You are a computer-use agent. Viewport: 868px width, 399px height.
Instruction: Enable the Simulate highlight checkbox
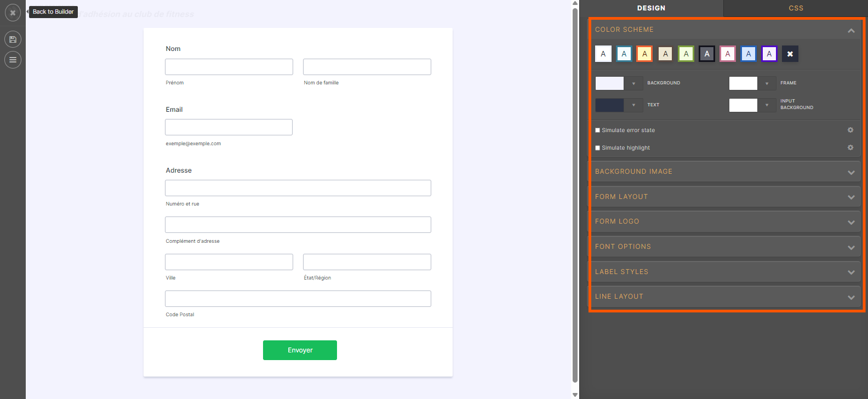coord(598,148)
